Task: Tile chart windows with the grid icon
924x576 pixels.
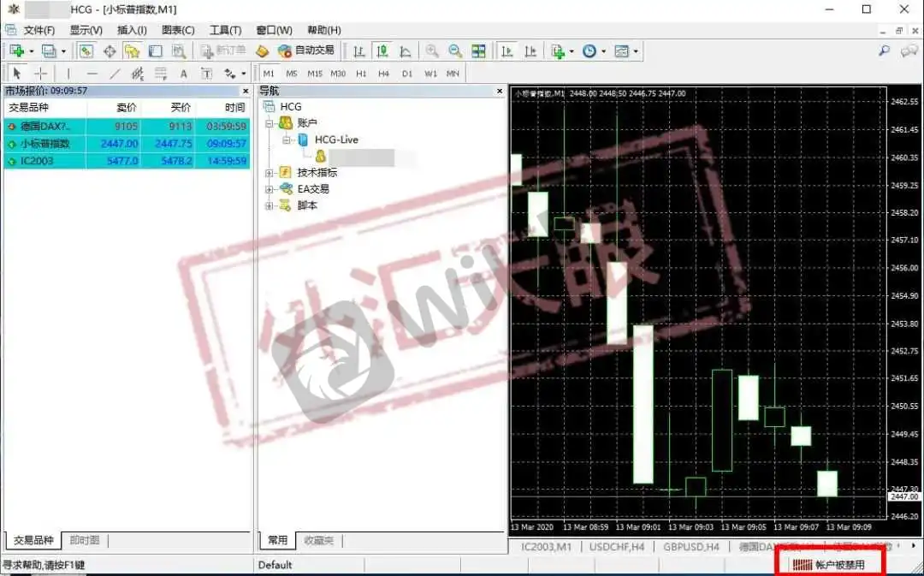Action: [478, 51]
